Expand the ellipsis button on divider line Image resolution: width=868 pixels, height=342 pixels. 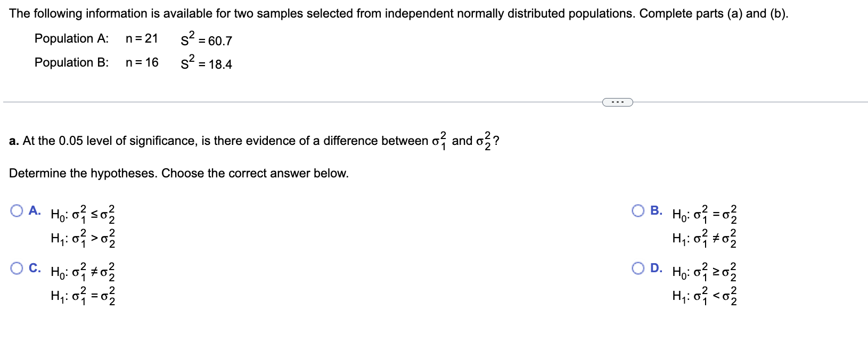coord(617,102)
